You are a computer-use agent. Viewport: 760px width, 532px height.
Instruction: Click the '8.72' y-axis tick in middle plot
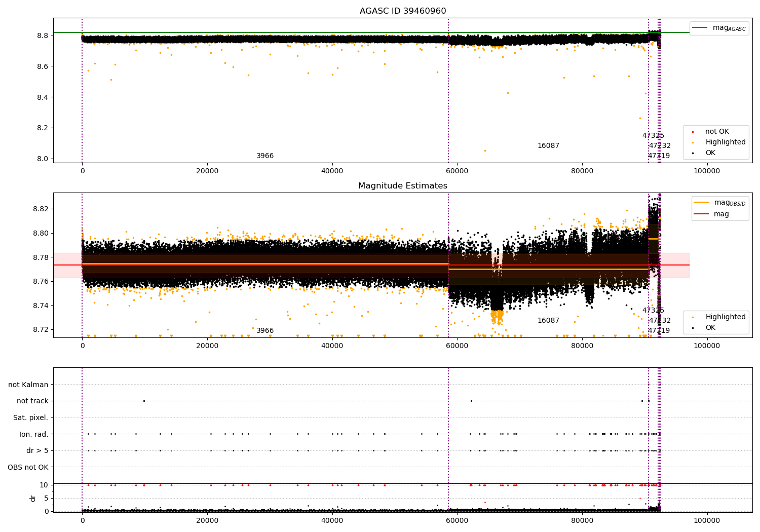(x=41, y=329)
